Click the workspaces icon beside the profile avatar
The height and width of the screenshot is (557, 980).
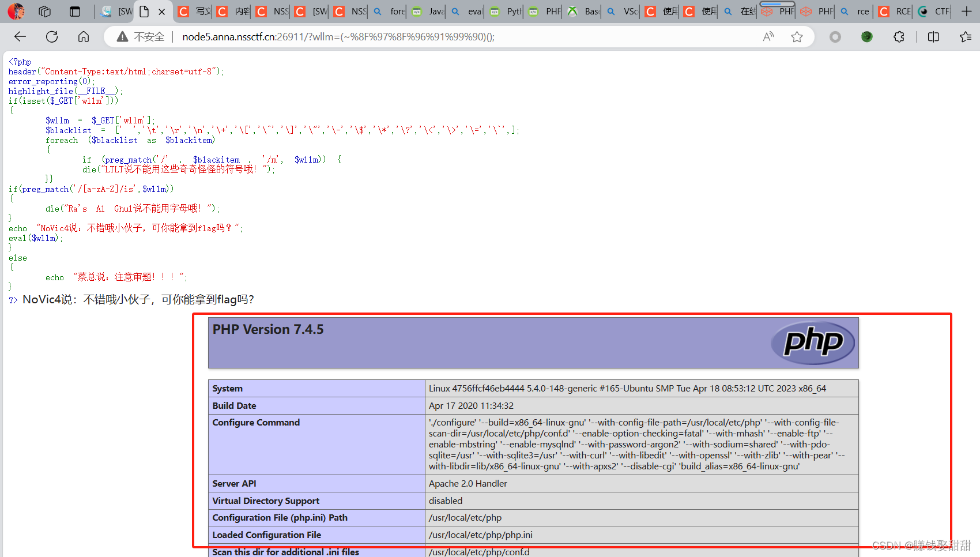tap(44, 11)
